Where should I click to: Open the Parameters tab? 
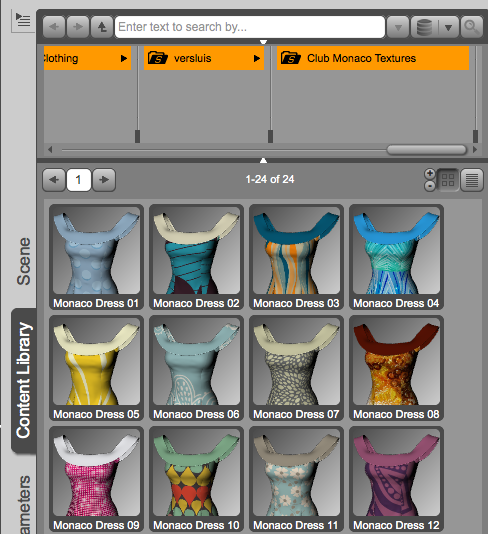[25, 504]
